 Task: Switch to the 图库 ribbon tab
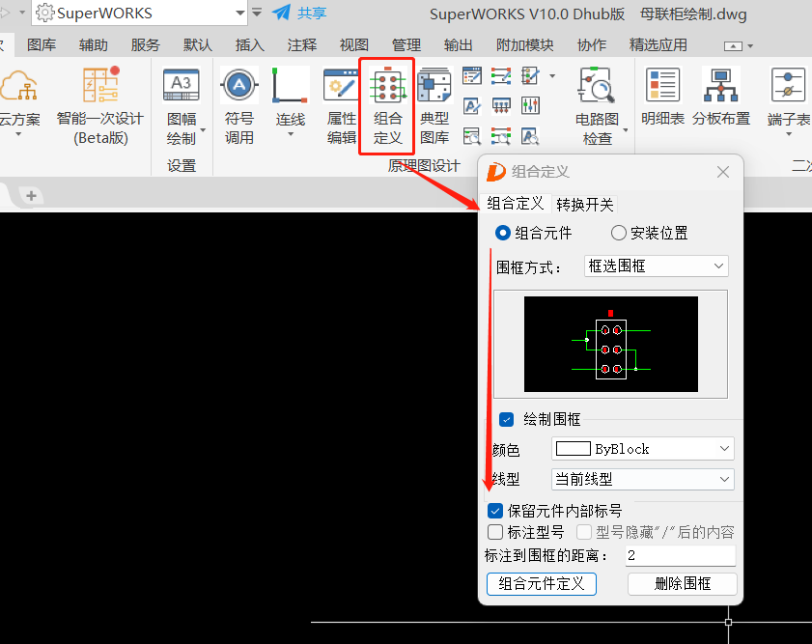(x=42, y=45)
